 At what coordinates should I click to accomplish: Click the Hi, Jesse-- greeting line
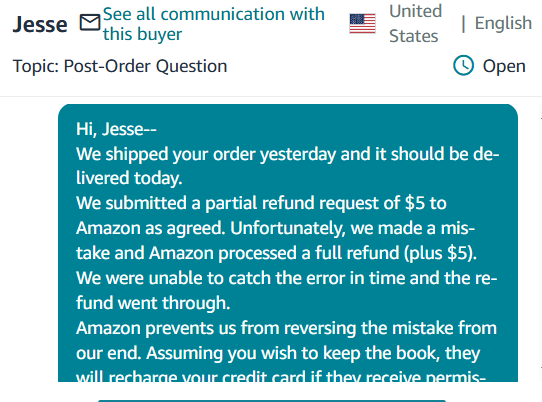click(116, 129)
